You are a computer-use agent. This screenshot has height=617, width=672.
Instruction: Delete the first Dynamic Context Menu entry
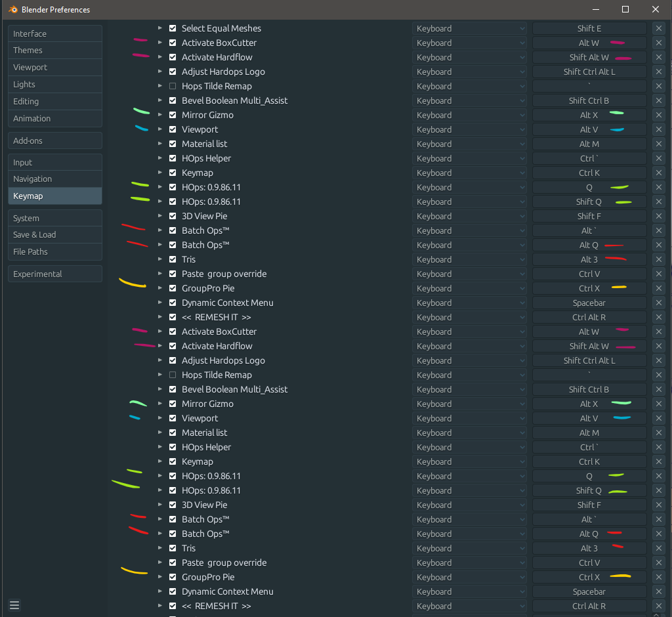point(659,303)
